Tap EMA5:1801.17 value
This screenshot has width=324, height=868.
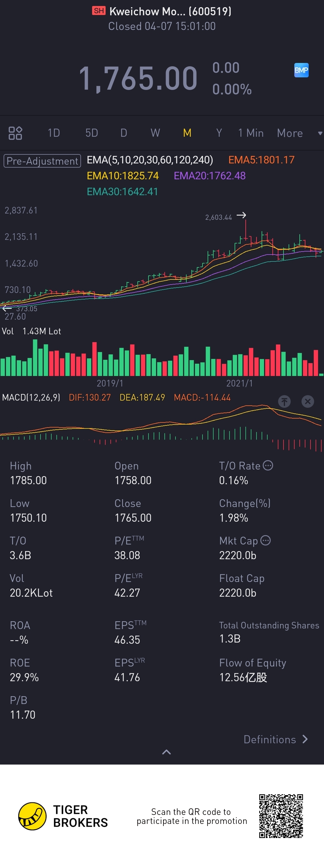pyautogui.click(x=261, y=160)
